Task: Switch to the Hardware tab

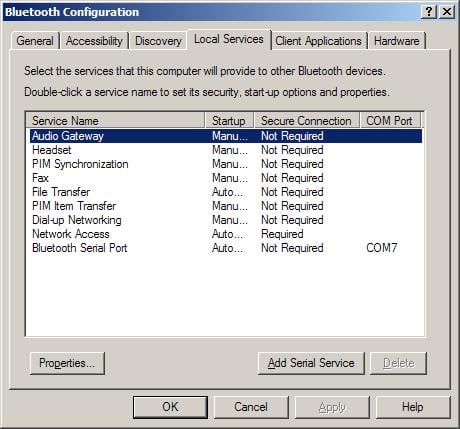Action: 396,41
